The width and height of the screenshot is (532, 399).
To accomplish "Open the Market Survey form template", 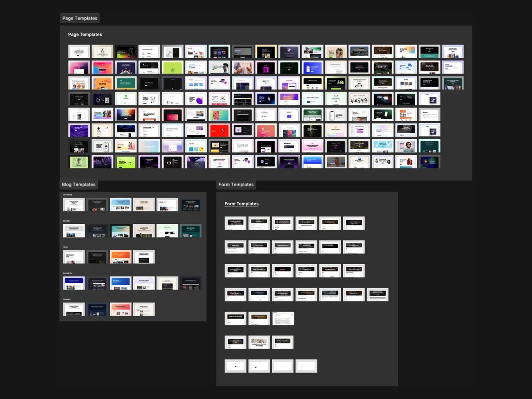I will (235, 246).
